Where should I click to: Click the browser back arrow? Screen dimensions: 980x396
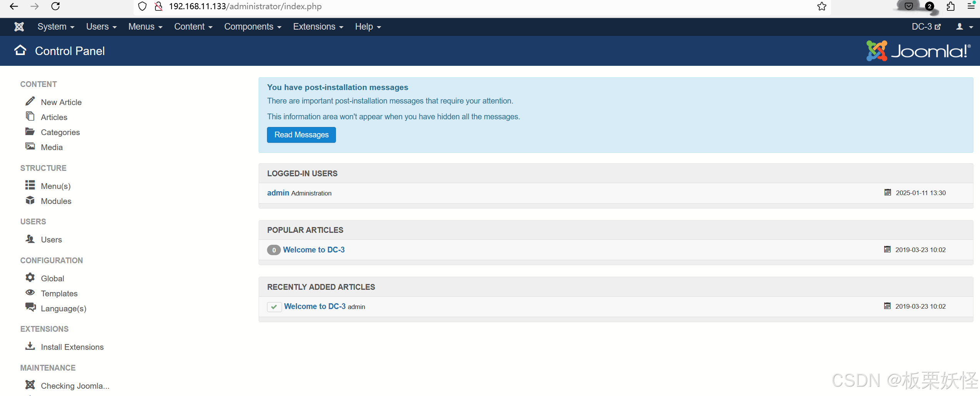click(14, 6)
